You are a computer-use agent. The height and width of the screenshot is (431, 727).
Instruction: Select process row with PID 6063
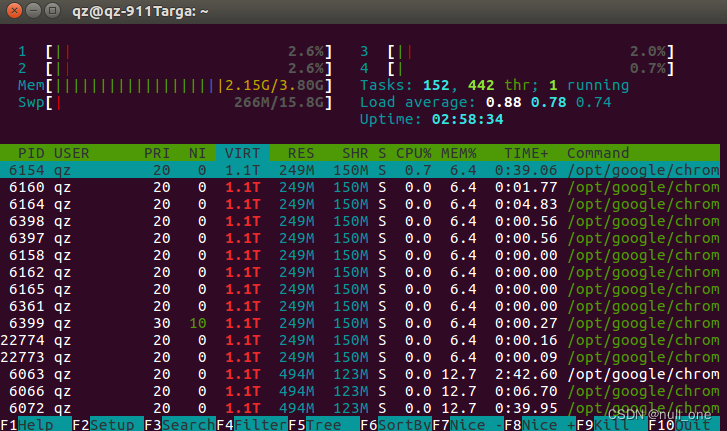(360, 374)
